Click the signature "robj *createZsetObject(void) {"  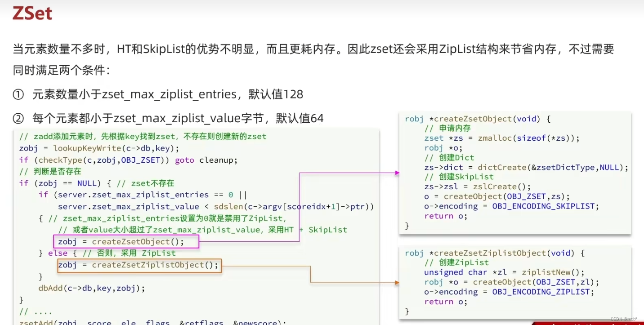pos(478,119)
